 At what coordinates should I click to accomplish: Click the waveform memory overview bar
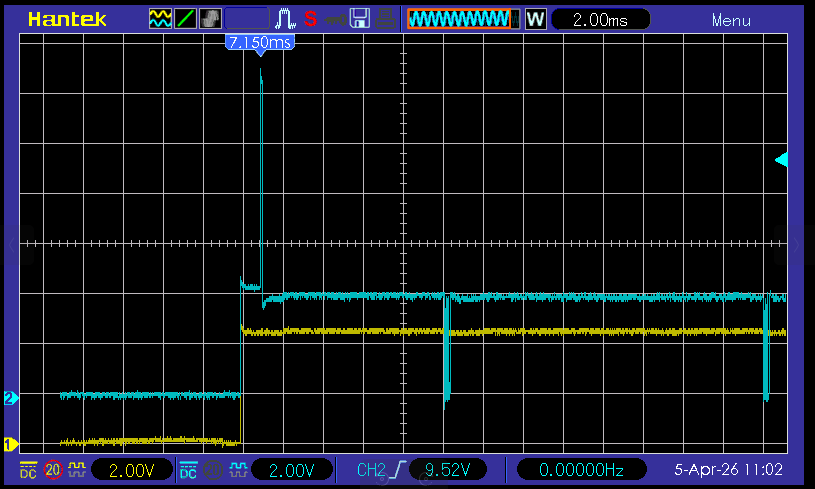[463, 19]
